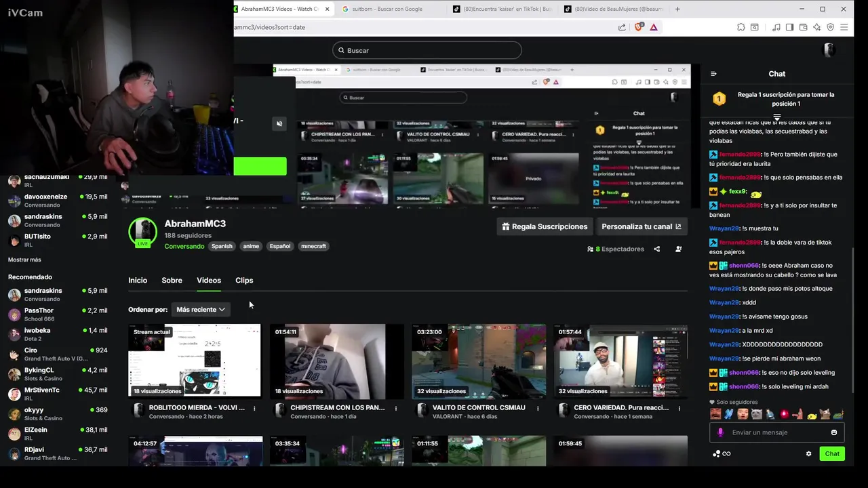Open a new browser tab with plus button

[x=678, y=9]
